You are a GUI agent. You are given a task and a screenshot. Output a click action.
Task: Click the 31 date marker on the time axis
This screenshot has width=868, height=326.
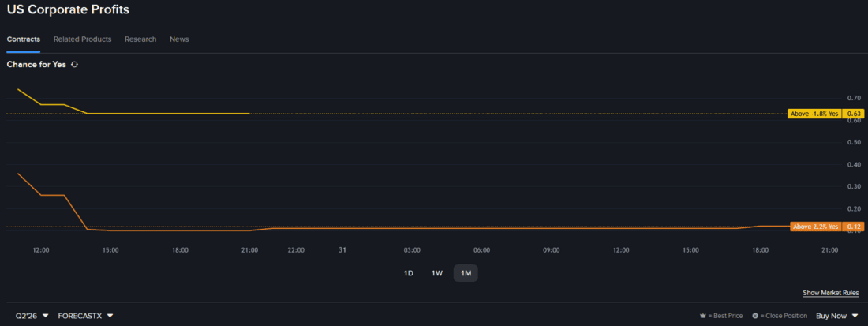[x=342, y=250]
